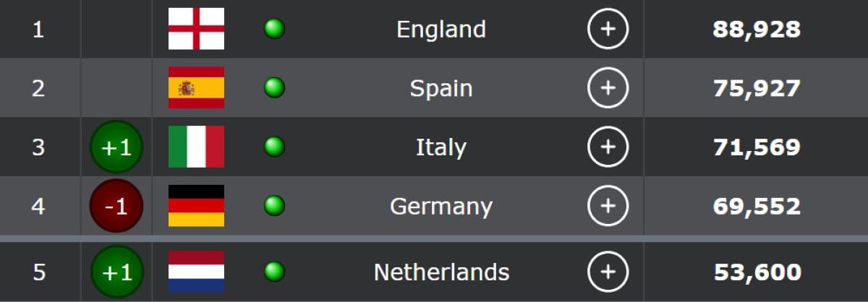Click Netherlands' green +1 rank change badge

pos(116,272)
